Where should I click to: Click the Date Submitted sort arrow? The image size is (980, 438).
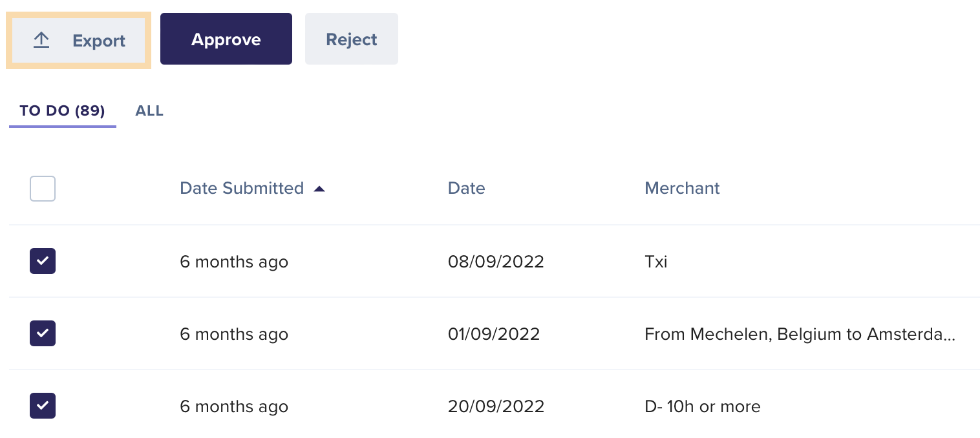[x=319, y=189]
